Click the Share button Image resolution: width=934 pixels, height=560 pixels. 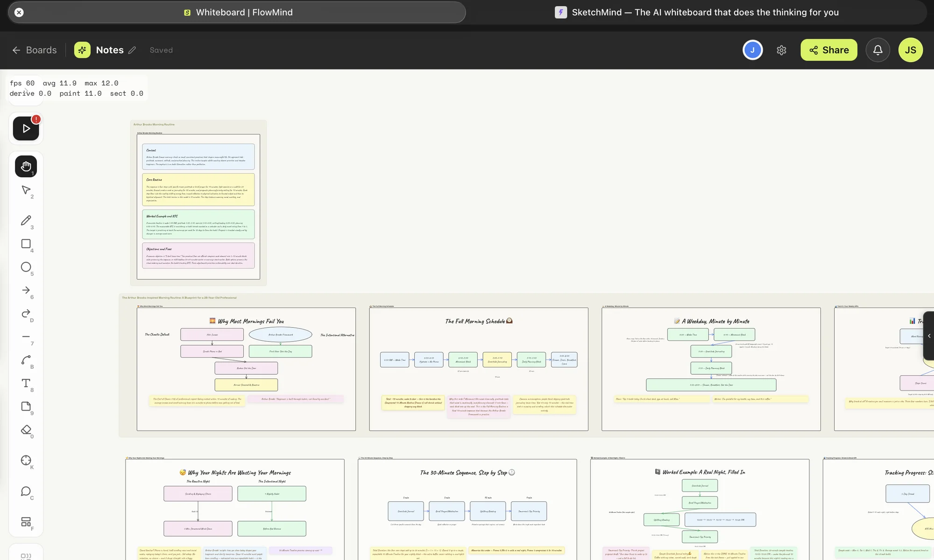point(829,50)
